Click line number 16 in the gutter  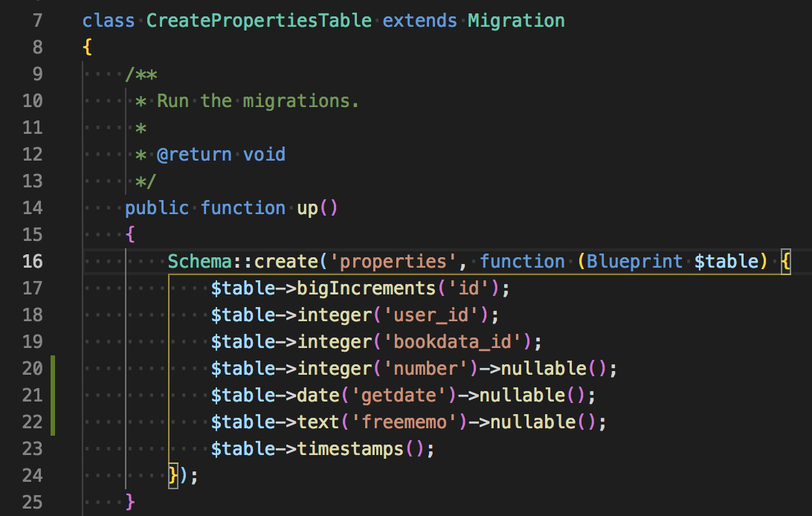click(32, 262)
